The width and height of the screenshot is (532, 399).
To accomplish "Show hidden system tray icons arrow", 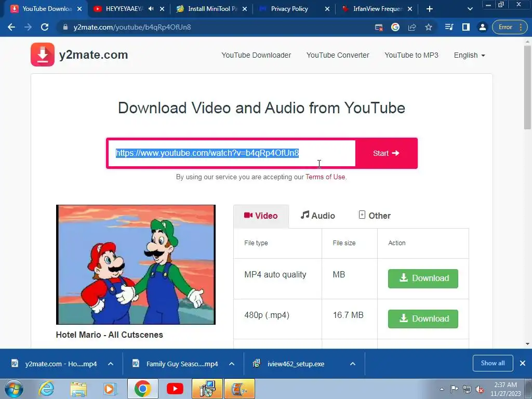I will tap(442, 389).
